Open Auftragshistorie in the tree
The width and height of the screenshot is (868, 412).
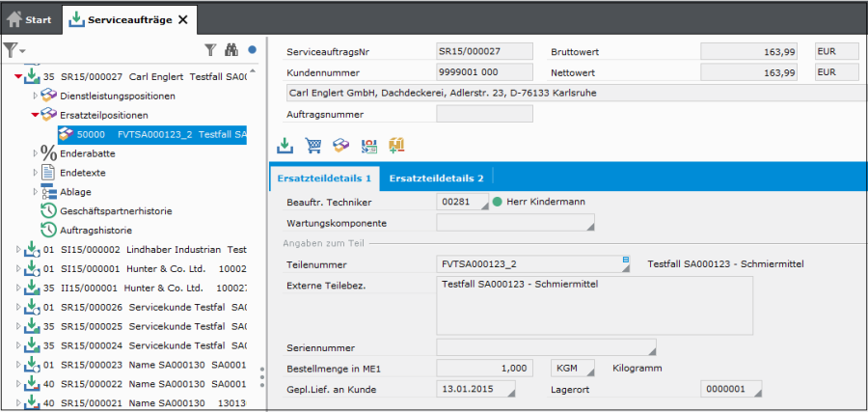click(x=94, y=230)
